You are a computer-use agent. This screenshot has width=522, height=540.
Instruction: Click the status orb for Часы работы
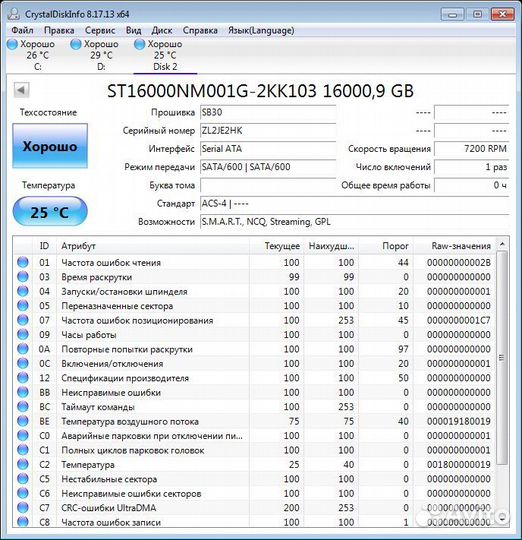(23, 334)
